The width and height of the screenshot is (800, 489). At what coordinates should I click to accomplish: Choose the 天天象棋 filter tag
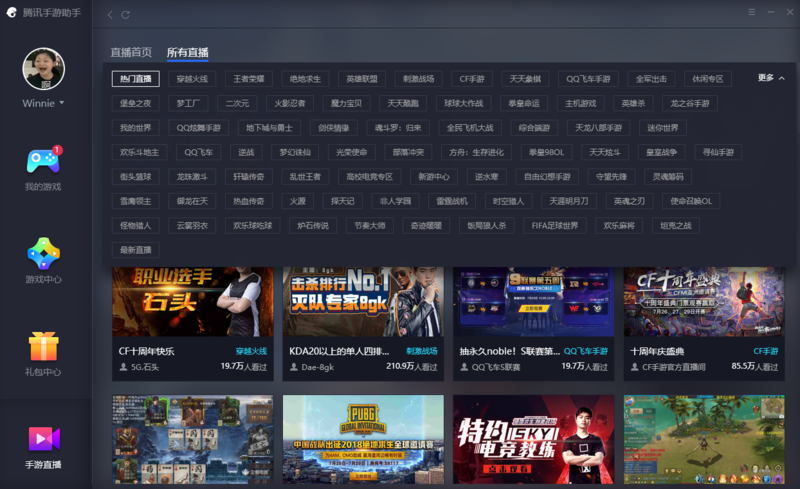coord(525,79)
